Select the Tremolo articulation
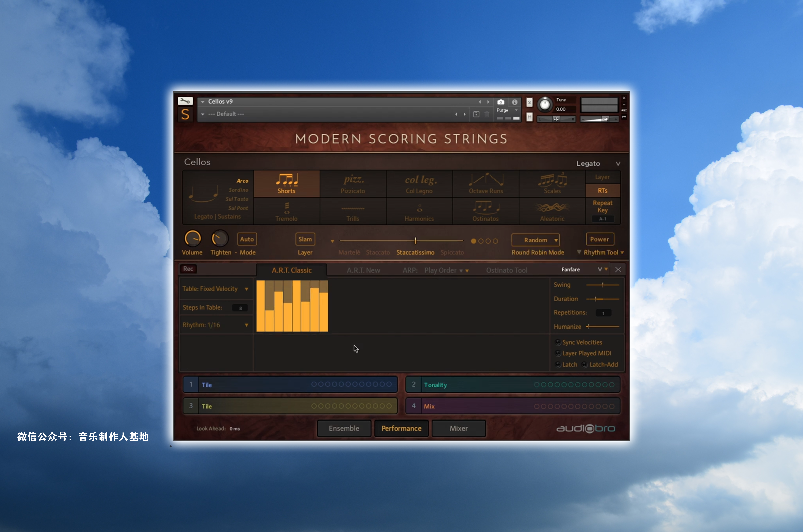This screenshot has height=532, width=803. coord(287,211)
